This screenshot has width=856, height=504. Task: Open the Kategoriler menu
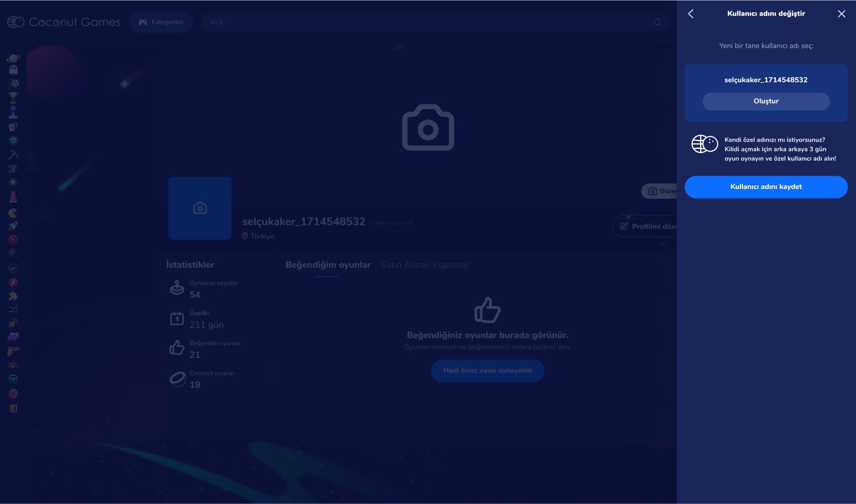(x=161, y=22)
